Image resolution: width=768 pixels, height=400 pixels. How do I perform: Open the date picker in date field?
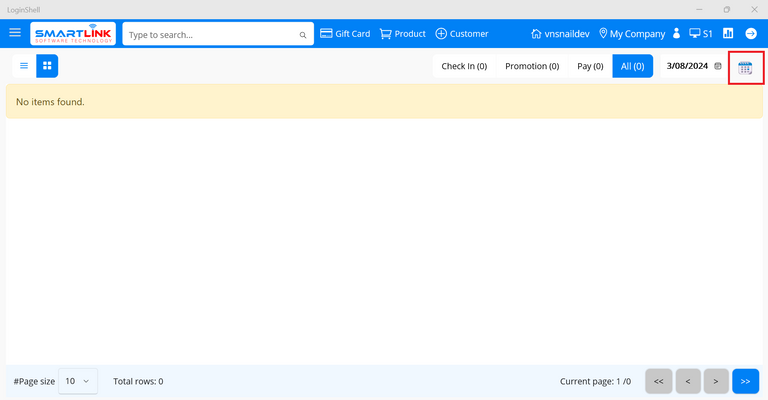point(718,66)
